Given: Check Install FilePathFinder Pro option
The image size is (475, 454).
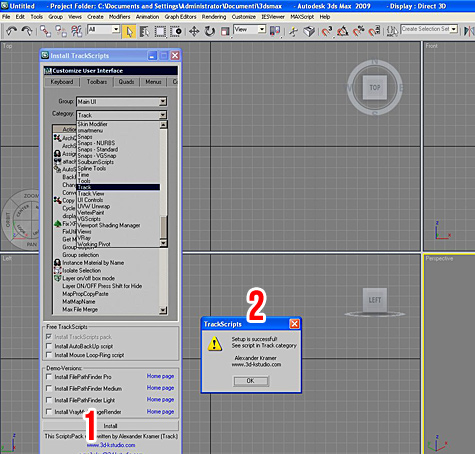Looking at the screenshot, I should pos(49,377).
